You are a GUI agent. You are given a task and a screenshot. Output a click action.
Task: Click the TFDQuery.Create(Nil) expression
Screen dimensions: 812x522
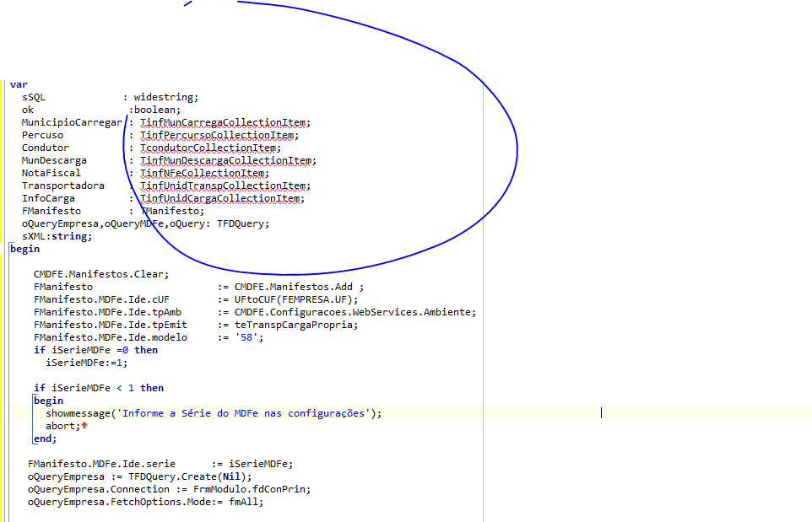[187, 476]
